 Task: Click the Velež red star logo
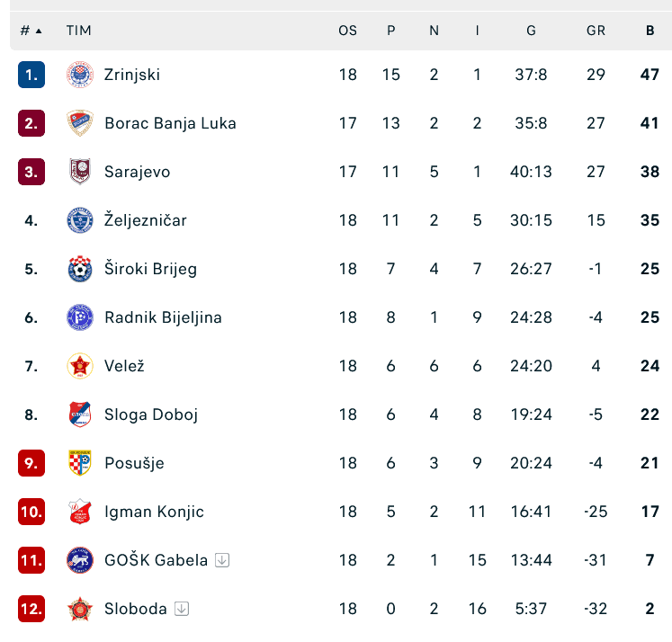pyautogui.click(x=80, y=366)
